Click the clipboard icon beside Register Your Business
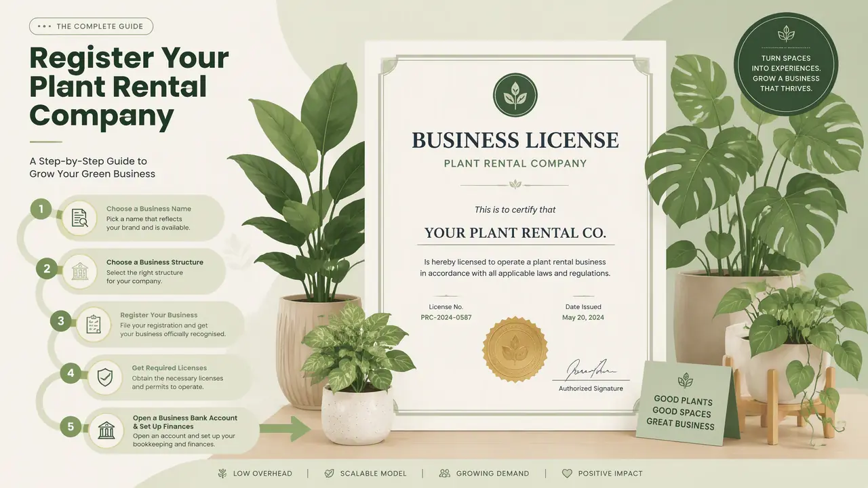Image resolution: width=868 pixels, height=488 pixels. 94,324
